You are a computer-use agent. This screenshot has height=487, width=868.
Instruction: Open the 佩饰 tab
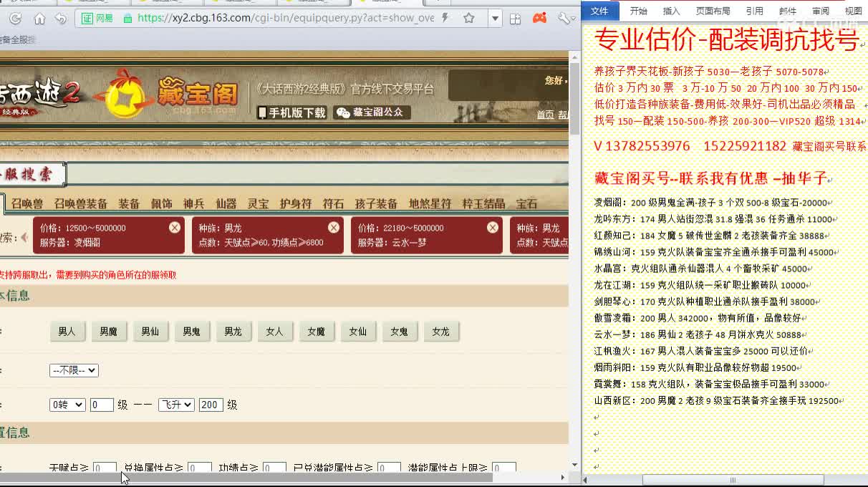[x=161, y=203]
